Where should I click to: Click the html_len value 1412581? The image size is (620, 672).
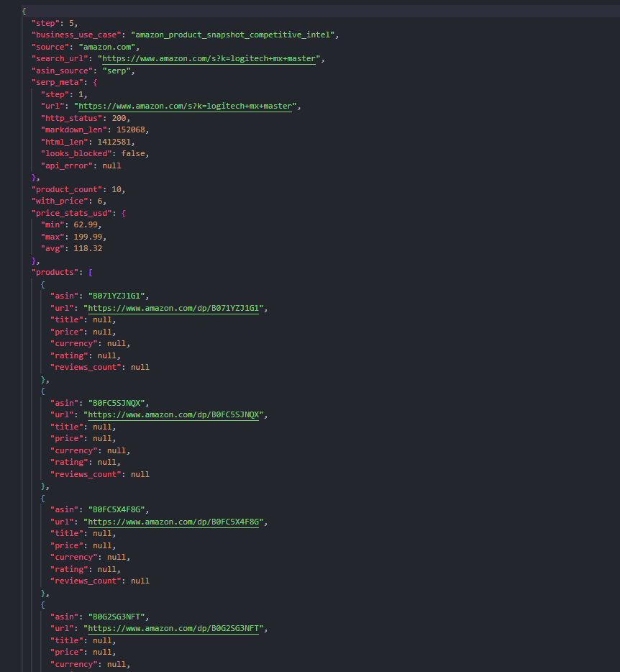[114, 142]
